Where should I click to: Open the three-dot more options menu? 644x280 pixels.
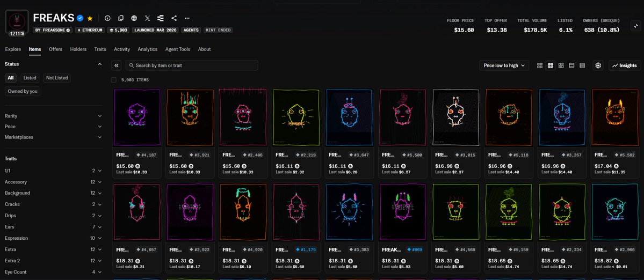[187, 18]
